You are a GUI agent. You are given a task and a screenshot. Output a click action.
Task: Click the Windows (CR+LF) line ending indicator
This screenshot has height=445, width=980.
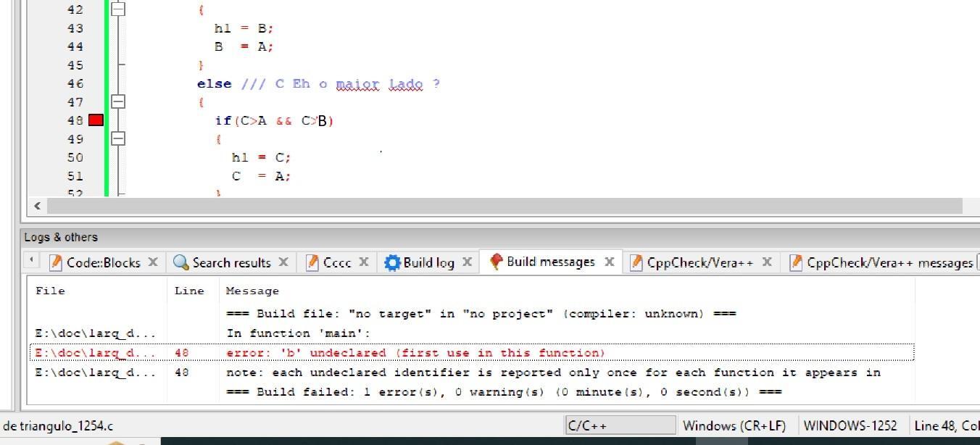click(734, 425)
